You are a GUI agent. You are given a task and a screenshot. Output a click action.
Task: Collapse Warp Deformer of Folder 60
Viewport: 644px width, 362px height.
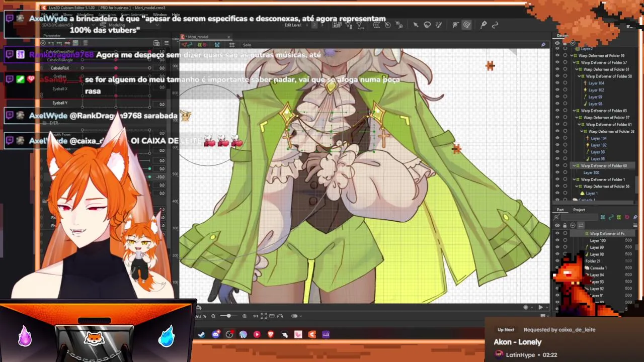[575, 165]
